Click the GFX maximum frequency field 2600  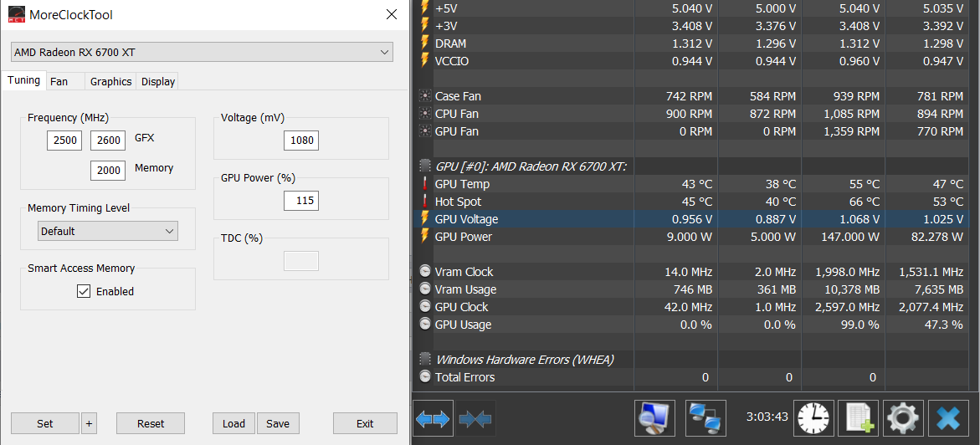pyautogui.click(x=108, y=141)
